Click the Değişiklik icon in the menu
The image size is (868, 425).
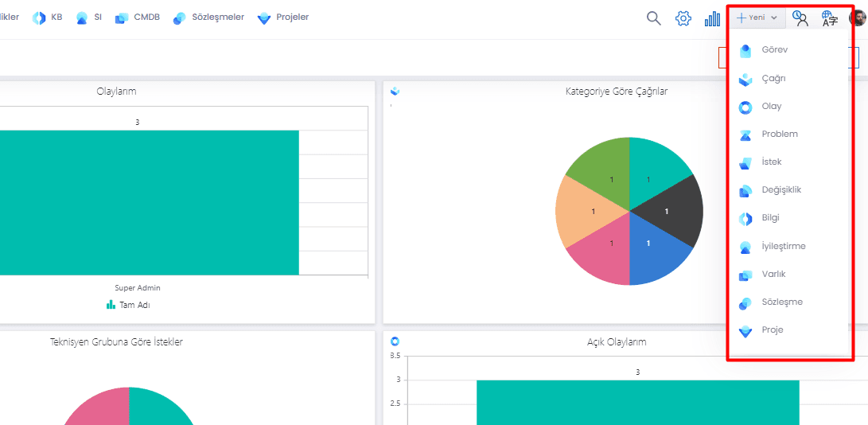point(745,190)
